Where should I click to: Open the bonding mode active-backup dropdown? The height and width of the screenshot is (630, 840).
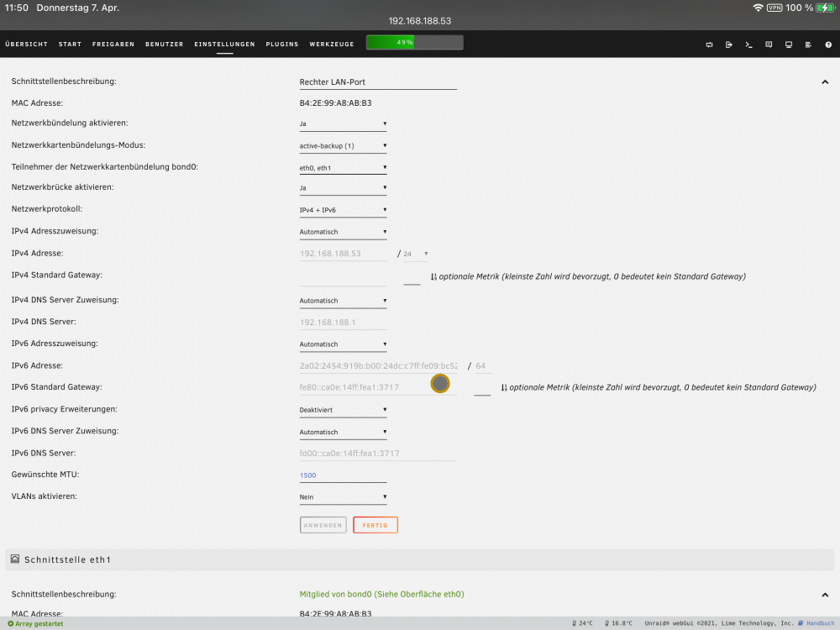click(343, 145)
